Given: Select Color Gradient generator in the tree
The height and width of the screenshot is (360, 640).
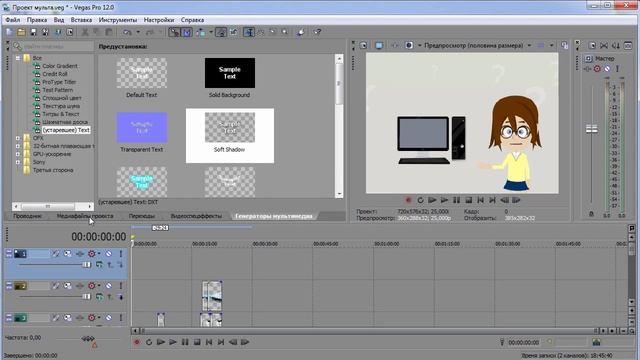Looking at the screenshot, I should (60, 66).
